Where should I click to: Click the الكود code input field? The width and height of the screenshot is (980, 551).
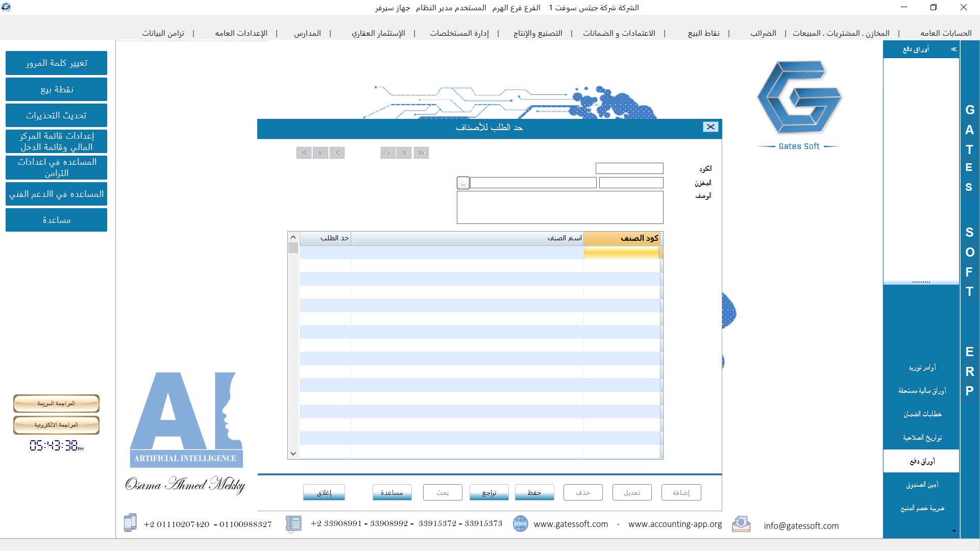pos(629,168)
